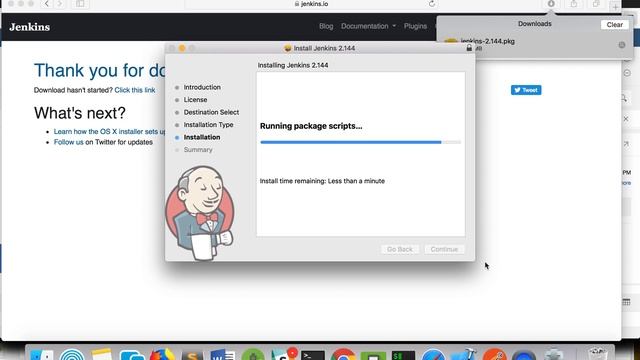Reveal jenkins-2.144.pkg in Finder via magnifier icon
Viewport: 640px width, 360px height.
pyautogui.click(x=622, y=45)
